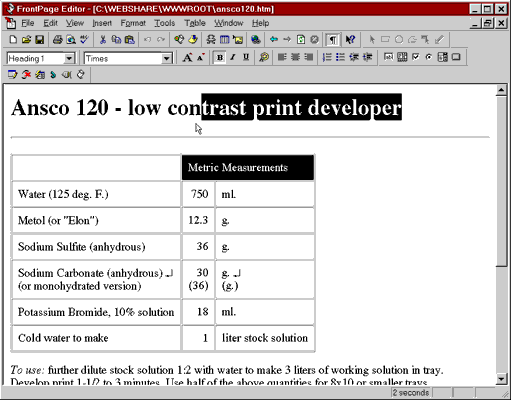The height and width of the screenshot is (400, 511).
Task: Toggle Italic formatting button
Action: click(233, 58)
